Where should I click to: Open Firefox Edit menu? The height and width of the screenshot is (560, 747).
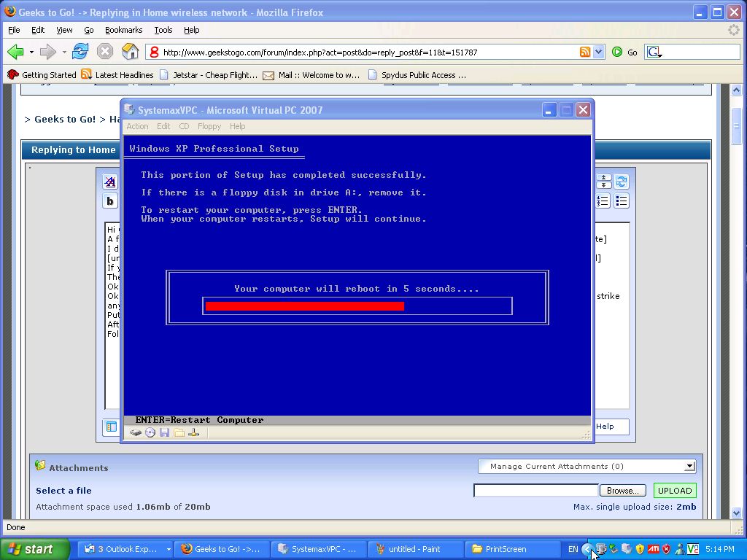(38, 30)
